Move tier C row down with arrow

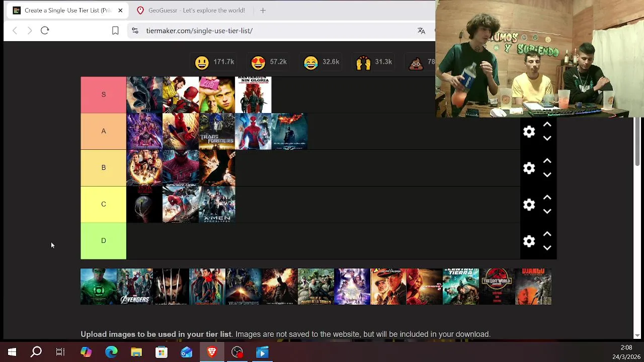pos(547,212)
